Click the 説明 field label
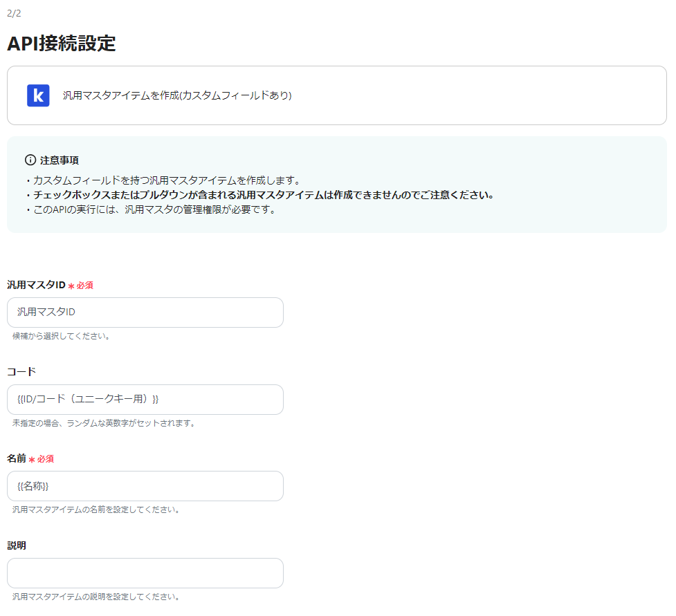Screen dimensions: 676x616 click(x=18, y=545)
